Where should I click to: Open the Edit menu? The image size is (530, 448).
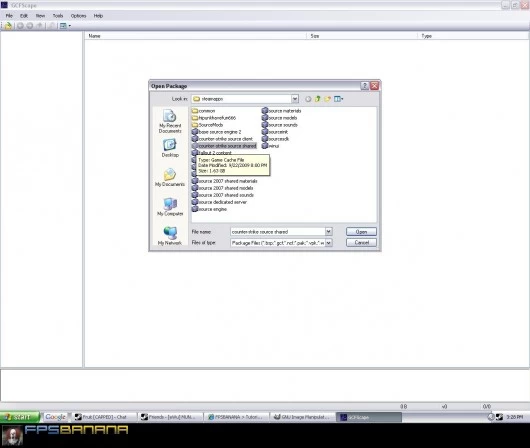[24, 16]
